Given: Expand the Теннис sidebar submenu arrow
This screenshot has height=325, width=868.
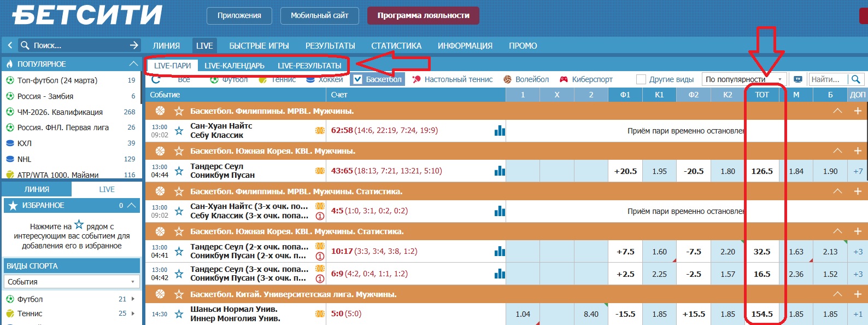Looking at the screenshot, I should click(133, 314).
